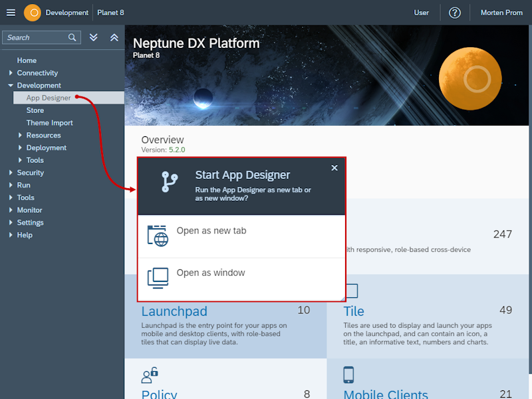Open the help question mark icon
Screen dimensions: 532x399
(x=454, y=12)
